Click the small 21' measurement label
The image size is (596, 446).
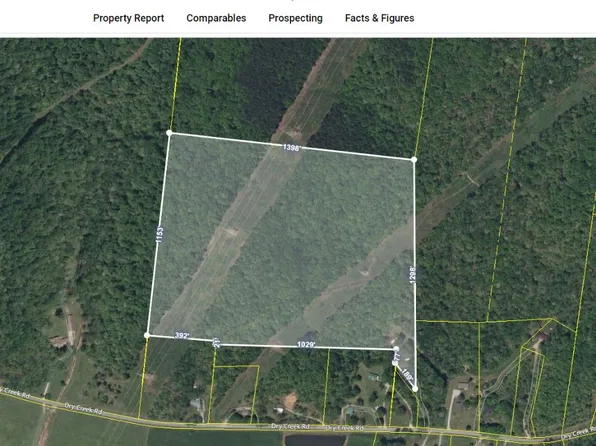tap(216, 342)
